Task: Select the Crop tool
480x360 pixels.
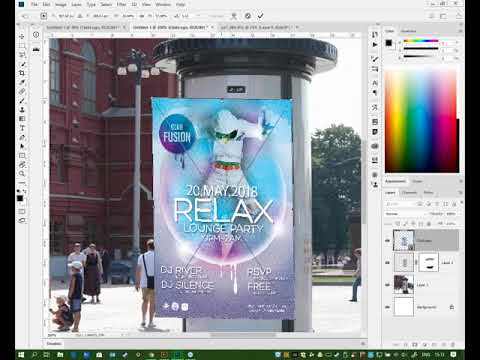Action: coord(22,73)
